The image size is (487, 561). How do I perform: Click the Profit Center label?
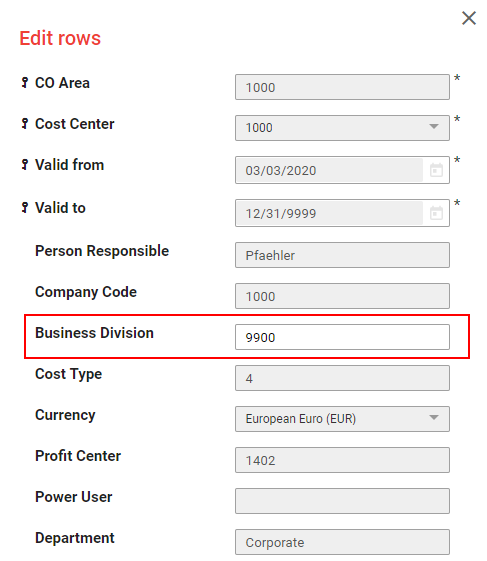[x=78, y=456]
